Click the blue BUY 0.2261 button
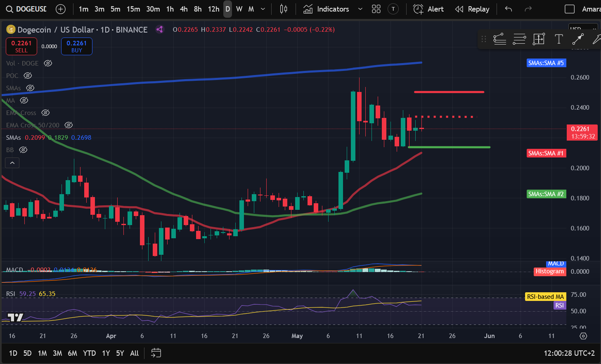This screenshot has width=601, height=364. [x=77, y=46]
